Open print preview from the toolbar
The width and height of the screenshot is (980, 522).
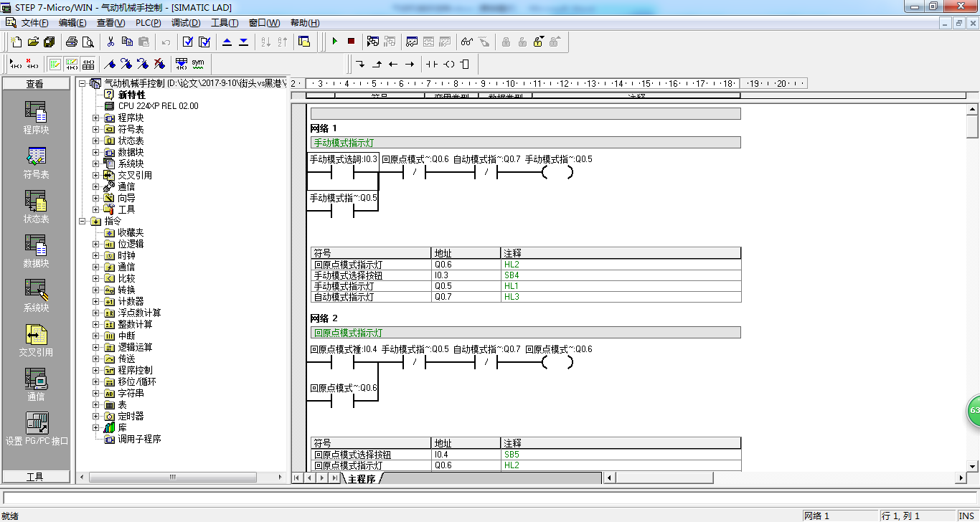click(x=88, y=42)
